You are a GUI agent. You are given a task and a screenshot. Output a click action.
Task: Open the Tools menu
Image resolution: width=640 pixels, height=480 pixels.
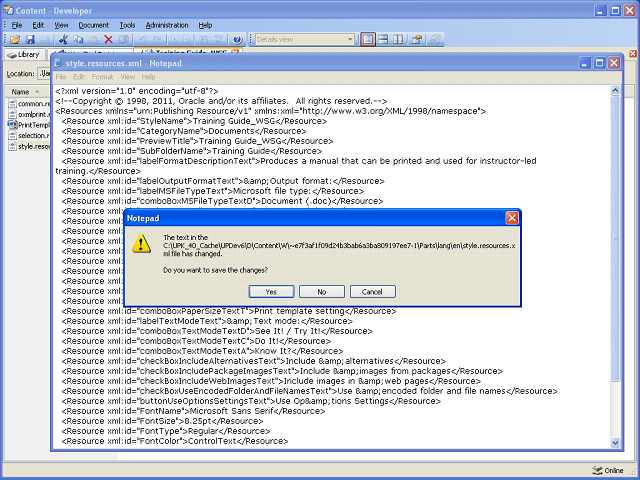coord(127,25)
